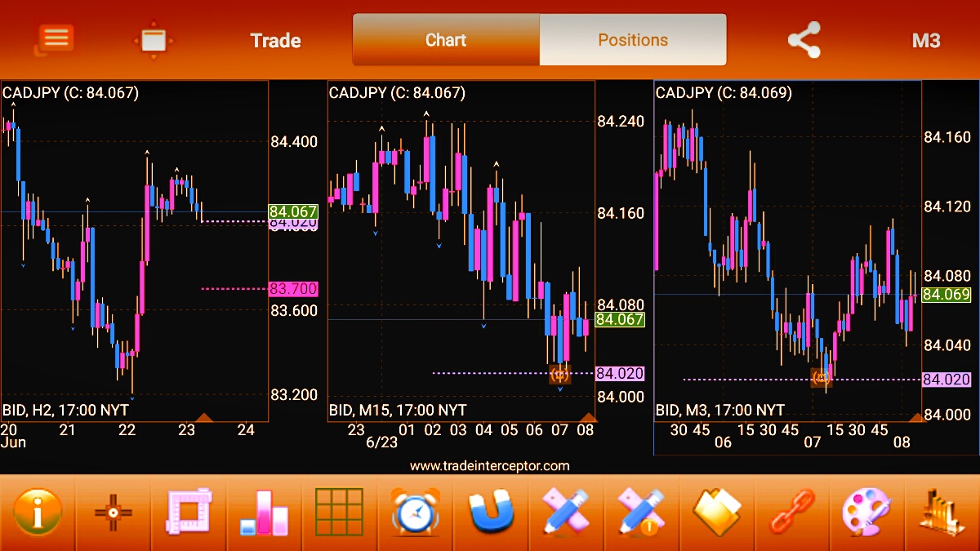Open pencil-ruler icon with orange badge
The height and width of the screenshot is (551, 980).
[x=642, y=513]
